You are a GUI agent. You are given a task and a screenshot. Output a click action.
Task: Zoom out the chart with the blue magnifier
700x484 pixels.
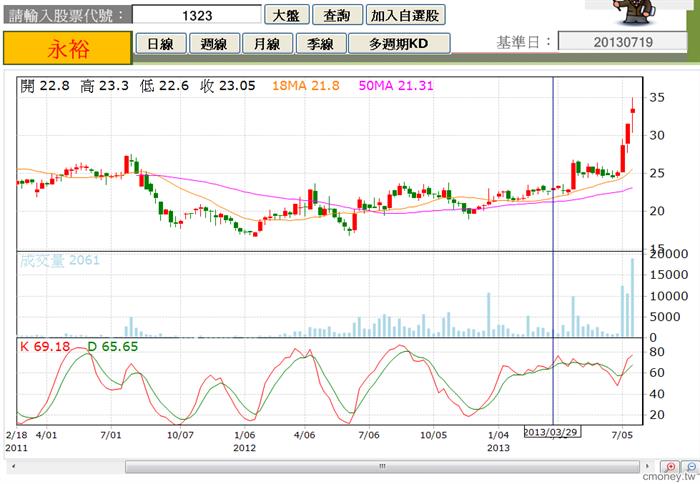[x=691, y=467]
